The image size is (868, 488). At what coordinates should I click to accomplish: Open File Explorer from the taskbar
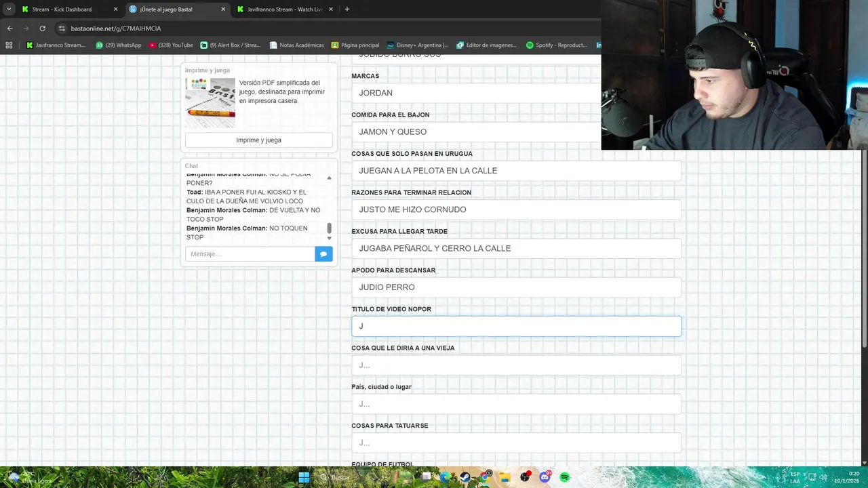click(505, 477)
